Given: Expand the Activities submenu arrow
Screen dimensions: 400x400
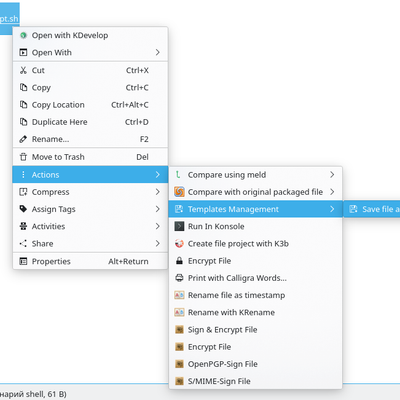Looking at the screenshot, I should [x=157, y=226].
